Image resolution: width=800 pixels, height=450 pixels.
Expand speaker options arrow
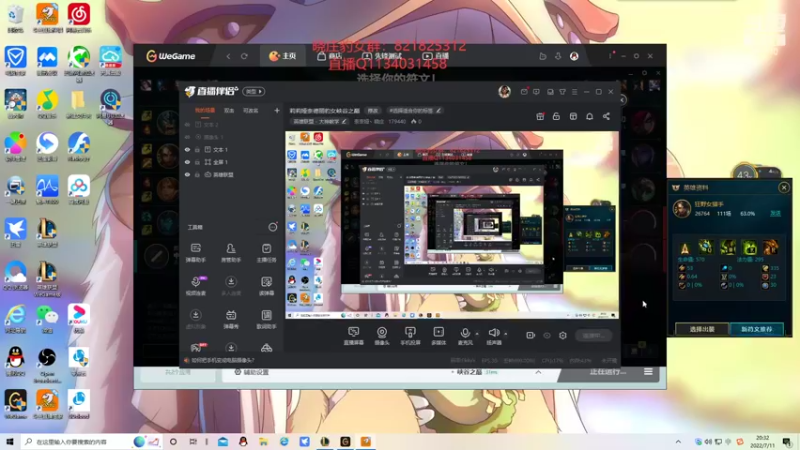(x=506, y=334)
